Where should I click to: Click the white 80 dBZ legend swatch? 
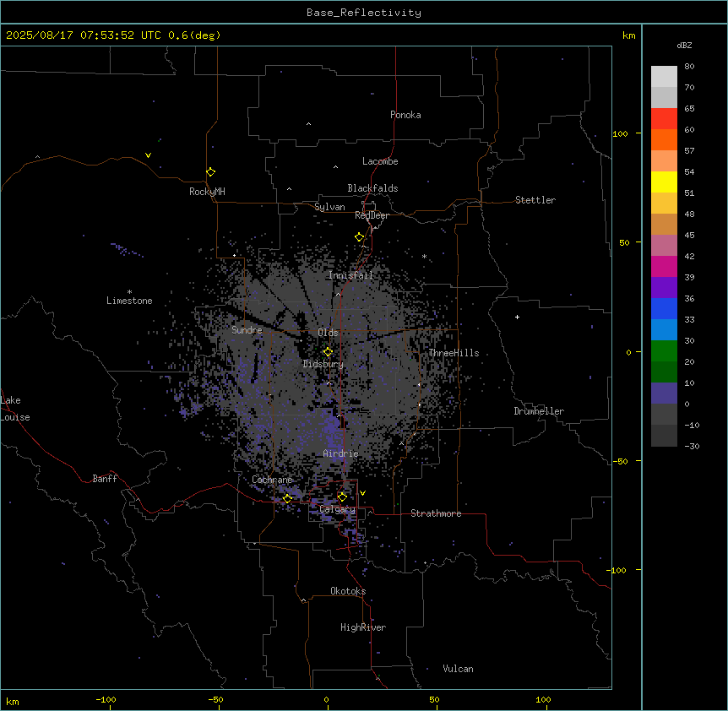[x=664, y=77]
